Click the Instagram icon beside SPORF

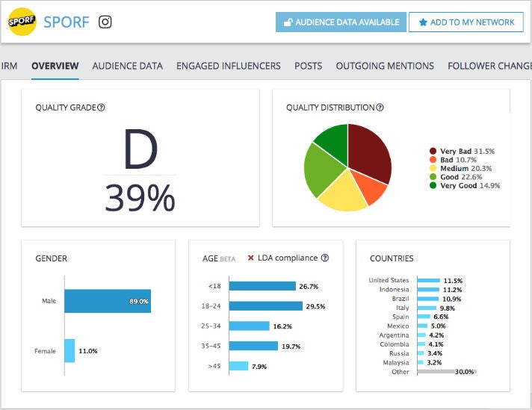(105, 22)
